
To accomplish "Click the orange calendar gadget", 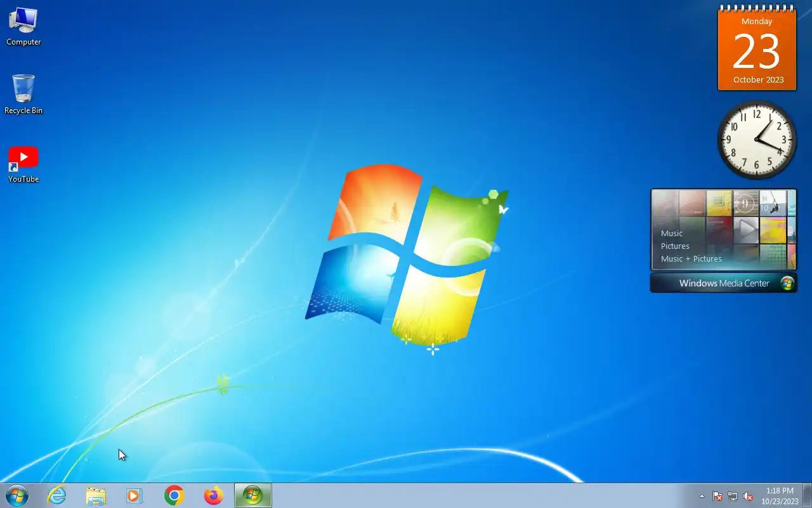I will pyautogui.click(x=757, y=48).
